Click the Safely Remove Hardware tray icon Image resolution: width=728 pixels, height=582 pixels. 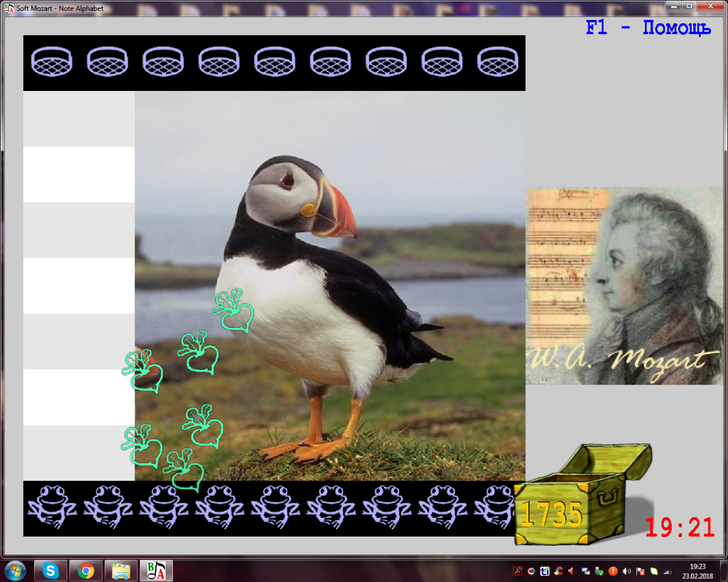599,571
